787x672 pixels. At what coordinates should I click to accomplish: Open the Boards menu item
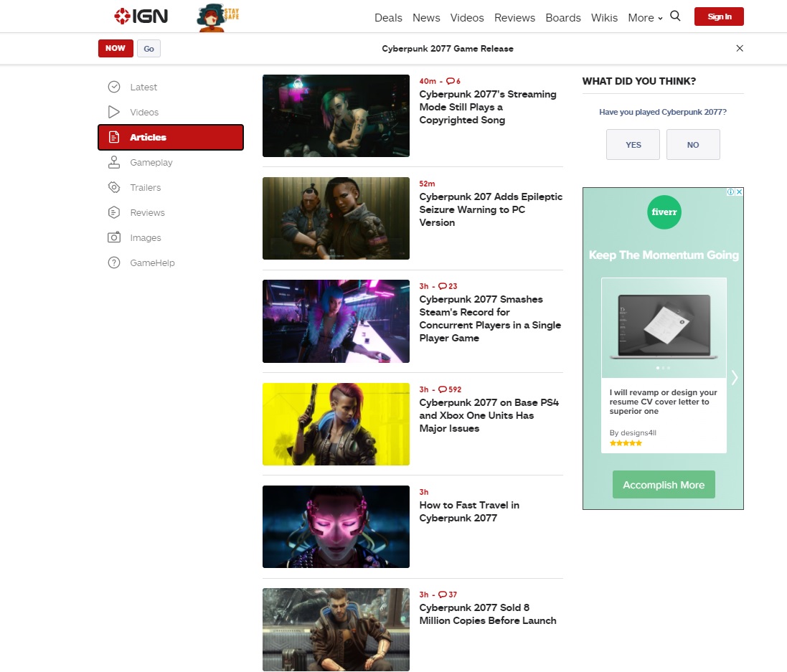coord(562,17)
